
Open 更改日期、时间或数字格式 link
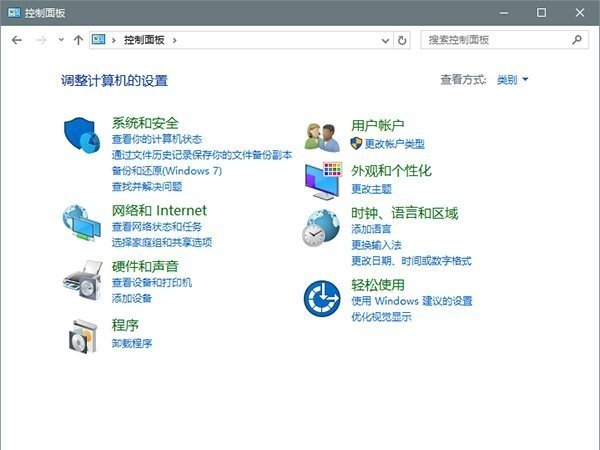(411, 261)
